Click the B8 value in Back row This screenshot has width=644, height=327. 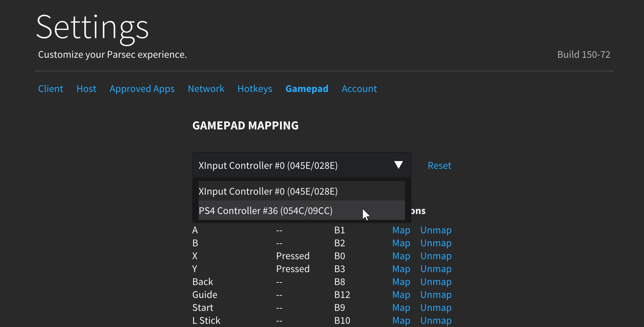(x=340, y=282)
